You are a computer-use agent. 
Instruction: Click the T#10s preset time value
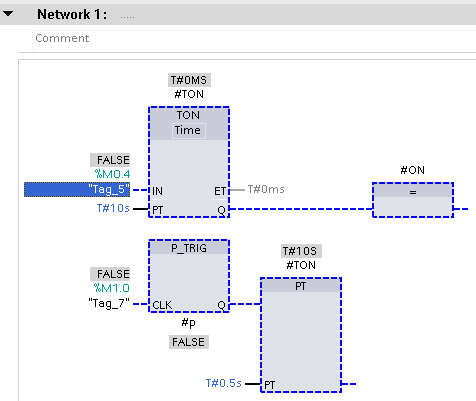(x=113, y=208)
